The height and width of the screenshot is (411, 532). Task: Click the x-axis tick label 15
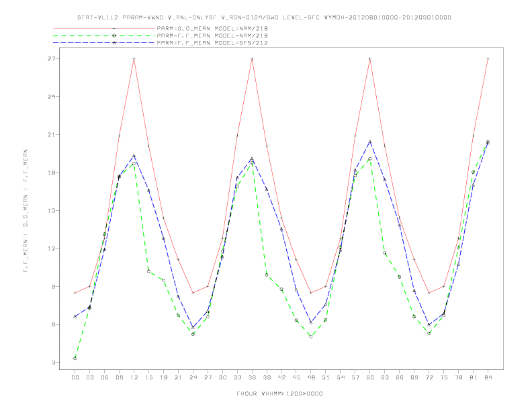point(148,377)
